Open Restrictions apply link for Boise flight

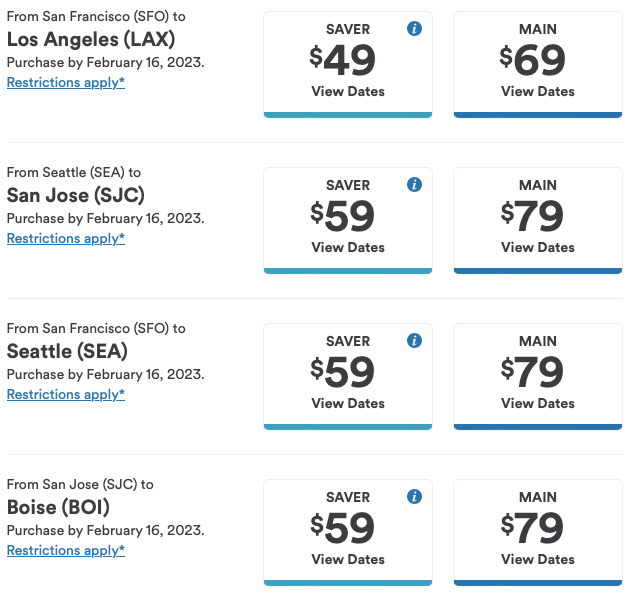(x=66, y=550)
